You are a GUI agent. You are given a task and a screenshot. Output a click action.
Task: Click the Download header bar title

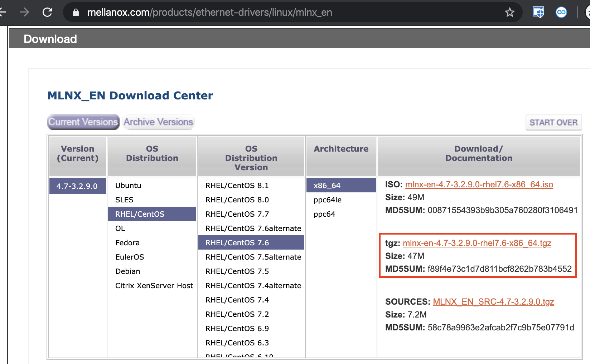[x=50, y=39]
